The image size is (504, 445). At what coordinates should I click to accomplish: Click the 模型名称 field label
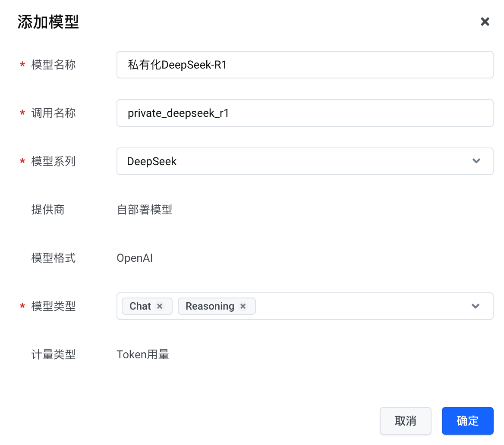[x=54, y=65]
